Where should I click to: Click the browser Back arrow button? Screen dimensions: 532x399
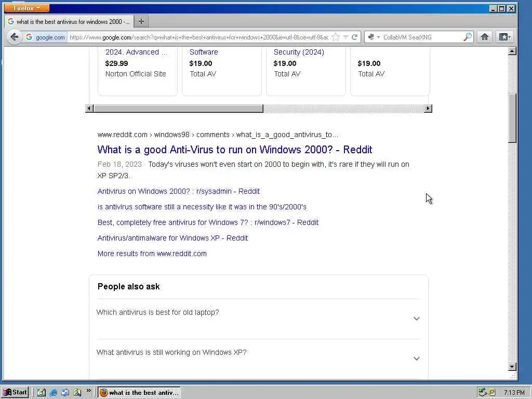tap(14, 37)
